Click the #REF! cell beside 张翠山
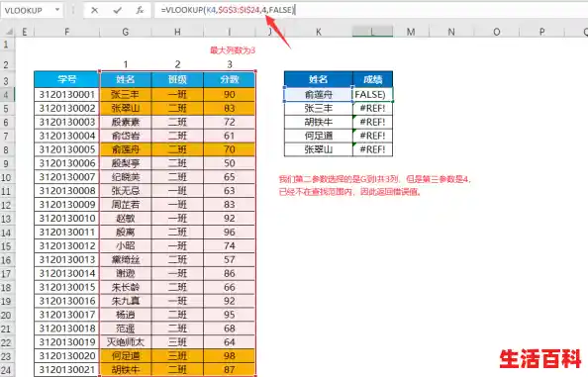 372,149
